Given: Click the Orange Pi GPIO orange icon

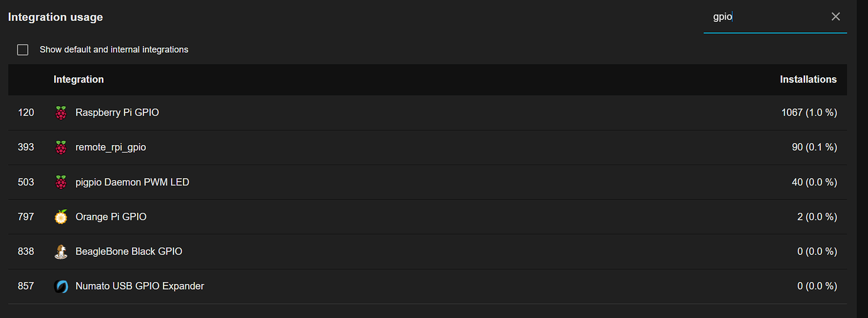Looking at the screenshot, I should [x=60, y=217].
